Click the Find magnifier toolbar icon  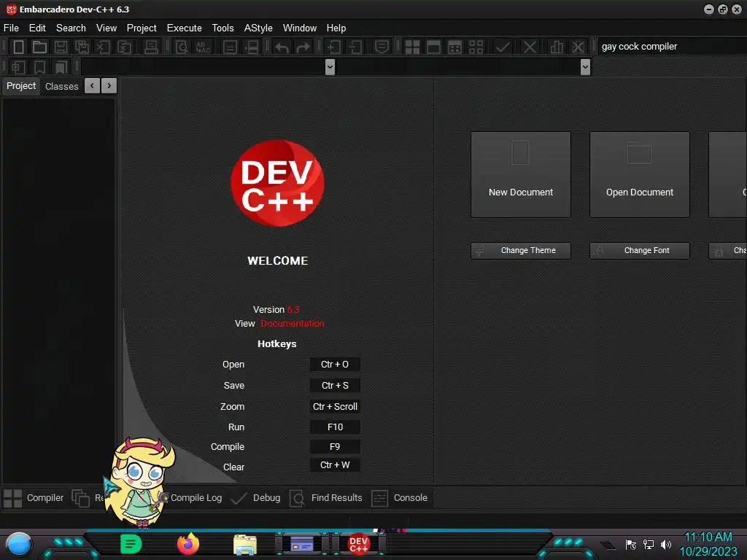(x=182, y=47)
